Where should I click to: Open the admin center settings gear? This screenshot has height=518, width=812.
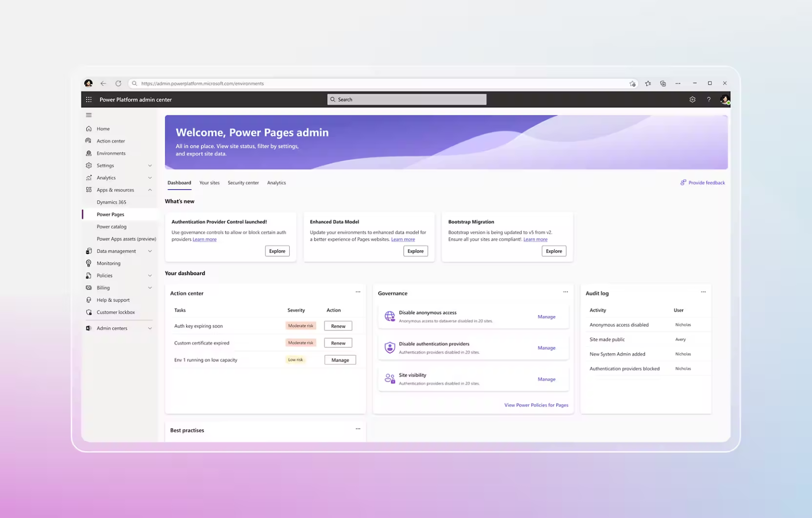coord(692,99)
